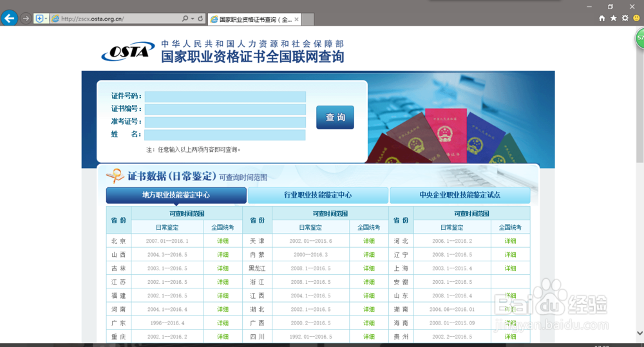Image resolution: width=644 pixels, height=347 pixels.
Task: Open 详细 link for 辽宁 row
Action: [510, 254]
